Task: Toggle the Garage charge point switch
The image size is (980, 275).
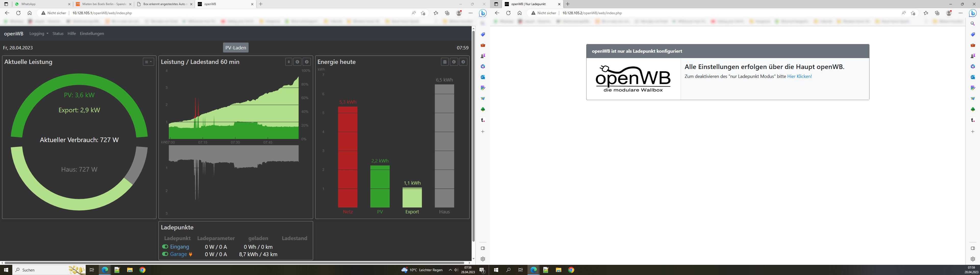Action: click(165, 254)
